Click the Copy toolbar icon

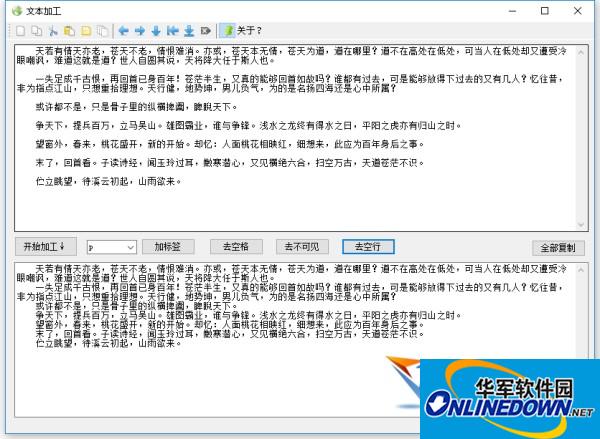click(x=37, y=31)
